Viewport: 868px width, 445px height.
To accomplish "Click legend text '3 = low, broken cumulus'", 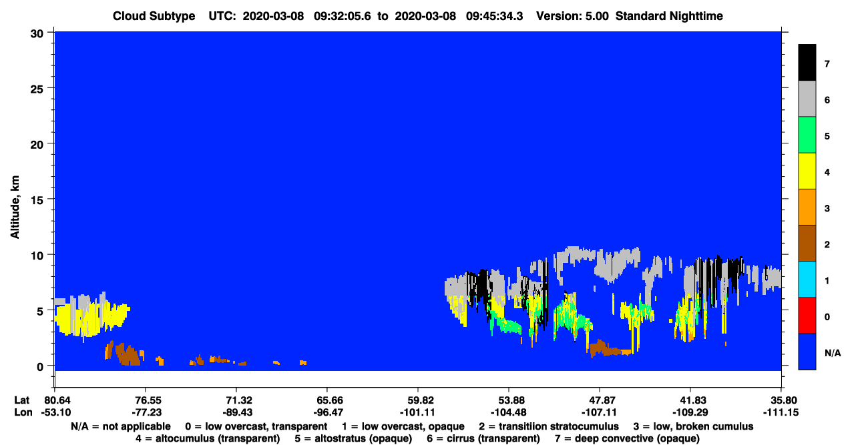I will point(693,426).
